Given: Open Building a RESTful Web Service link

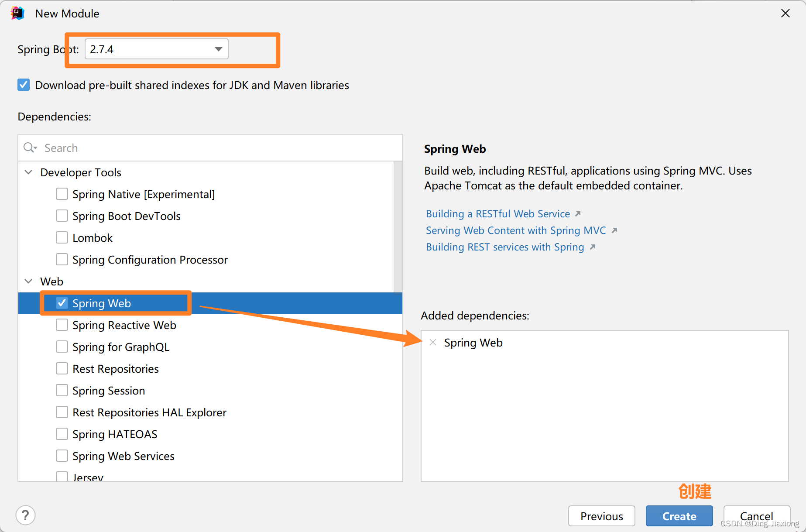Looking at the screenshot, I should 498,214.
